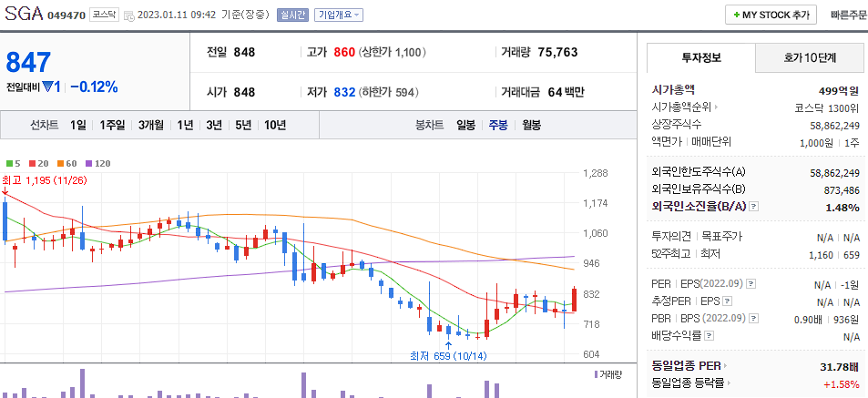Viewport: 868px width, 398px height.
Task: Click the 동일업종 PER link
Action: [x=687, y=366]
